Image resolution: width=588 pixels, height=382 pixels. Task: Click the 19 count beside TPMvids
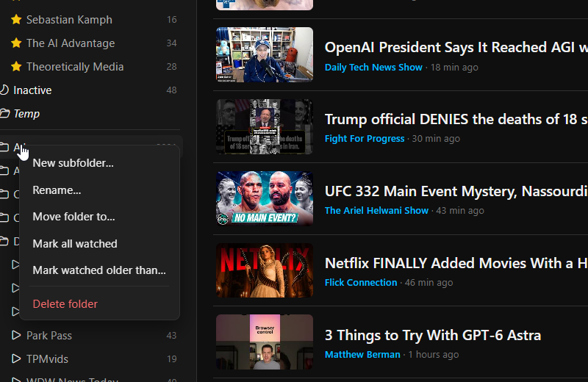tap(172, 358)
